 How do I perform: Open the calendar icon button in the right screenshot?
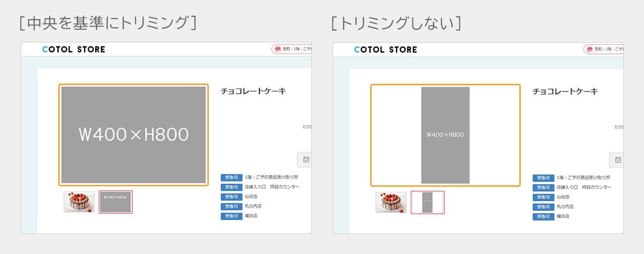click(617, 160)
